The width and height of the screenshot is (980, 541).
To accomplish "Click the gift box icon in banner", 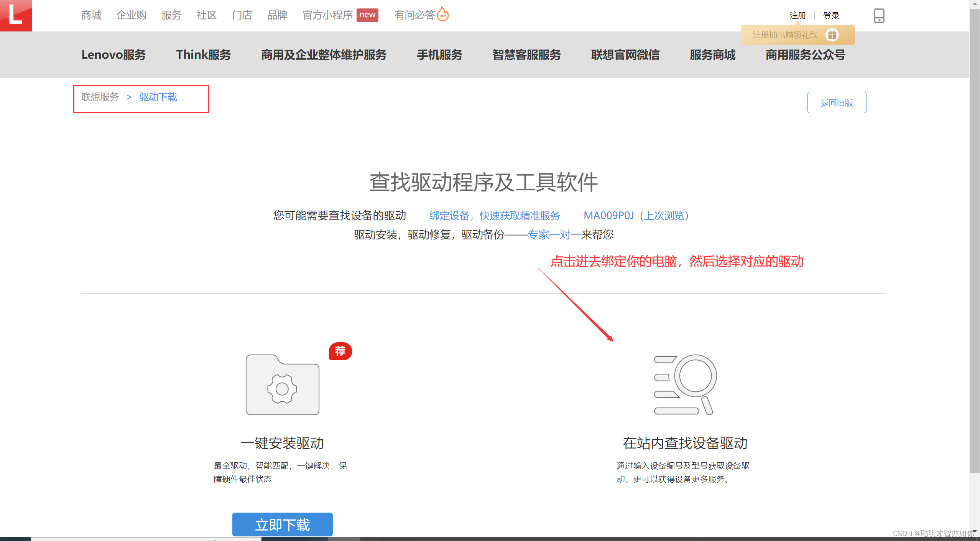I will pyautogui.click(x=832, y=35).
